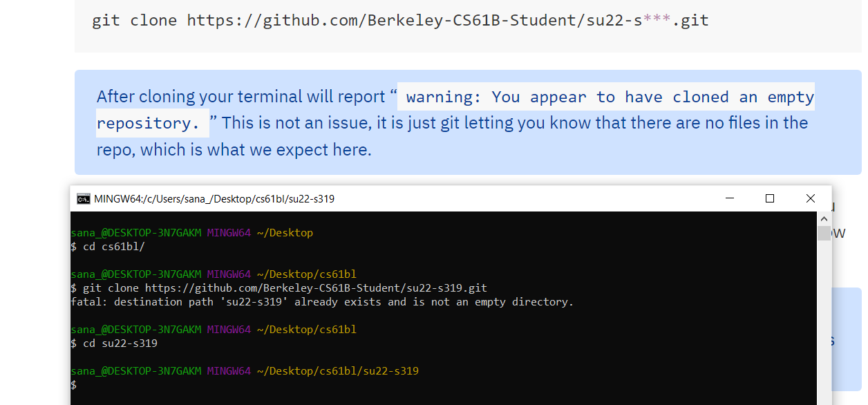Click the terminal title bar path text

pos(214,199)
